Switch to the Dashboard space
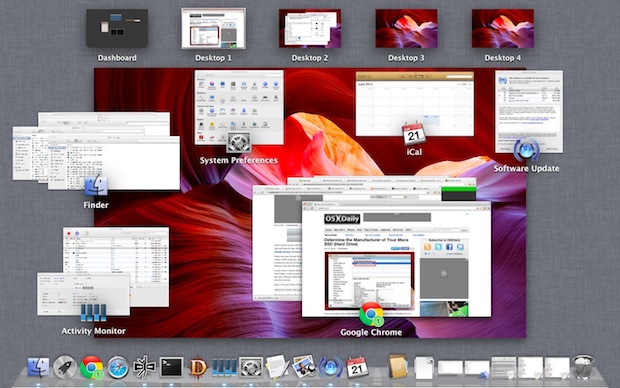 coord(117,28)
